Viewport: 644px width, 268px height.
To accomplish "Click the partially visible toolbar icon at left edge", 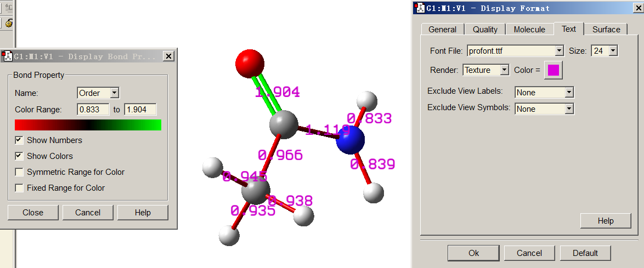I will (8, 23).
